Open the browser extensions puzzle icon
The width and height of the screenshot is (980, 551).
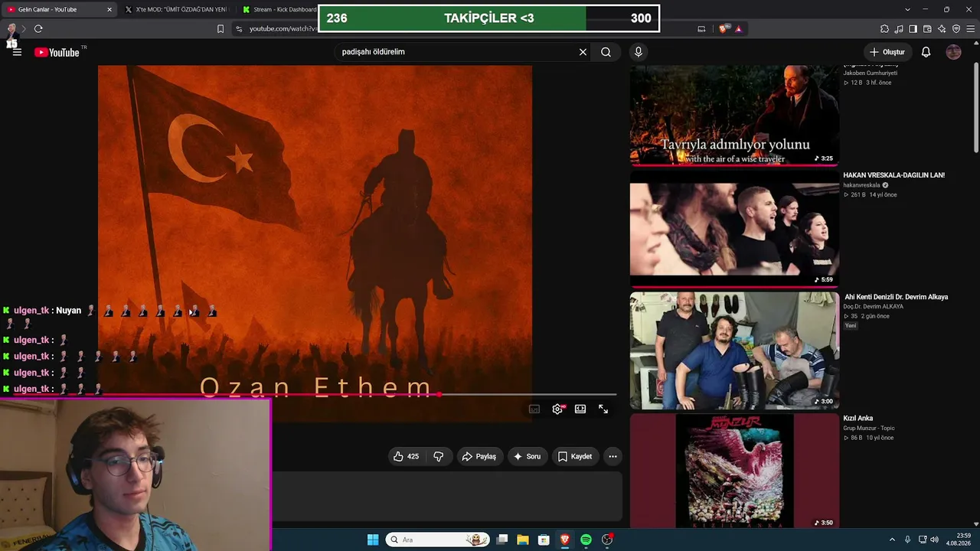click(884, 29)
